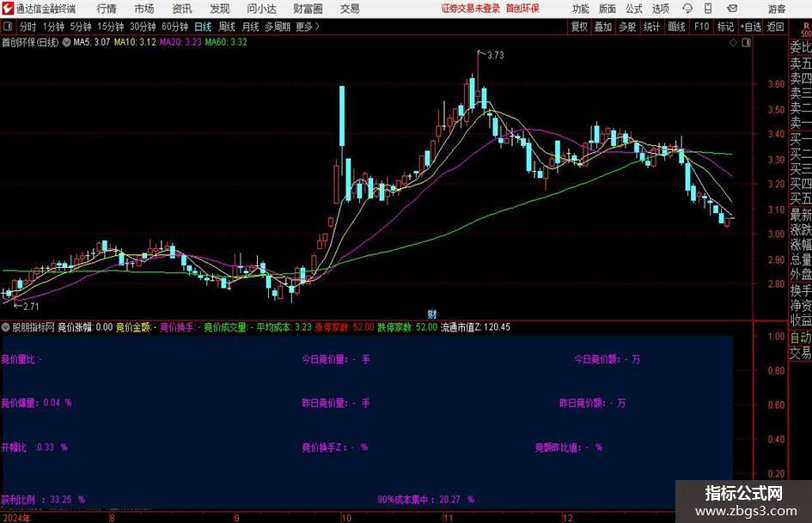812x523 pixels.
Task: Click the 竞价爆量: 0.04 % text
Action: click(36, 403)
